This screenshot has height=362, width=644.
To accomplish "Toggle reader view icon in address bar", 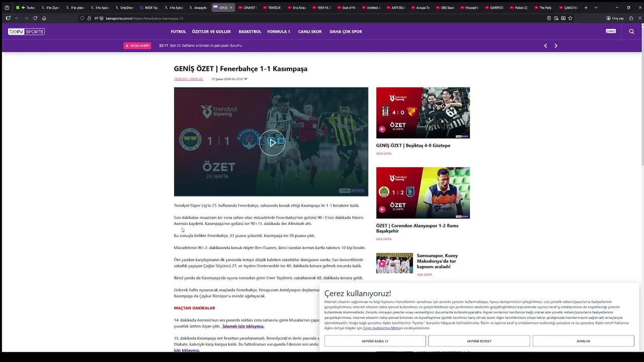I will pos(549,18).
